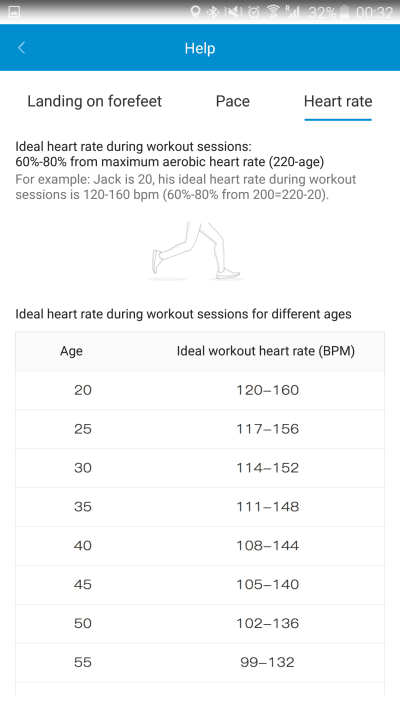Tap the back arrow in Help header
Image resolution: width=400 pixels, height=711 pixels.
point(21,48)
